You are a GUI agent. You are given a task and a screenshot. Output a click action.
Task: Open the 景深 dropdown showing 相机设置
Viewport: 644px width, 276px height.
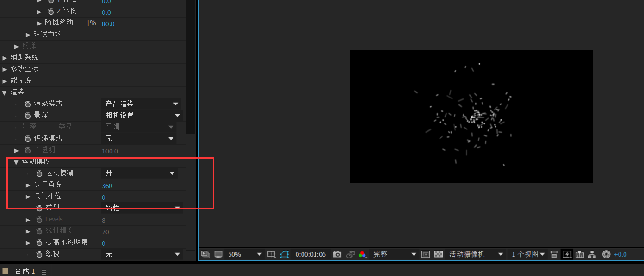pyautogui.click(x=142, y=116)
